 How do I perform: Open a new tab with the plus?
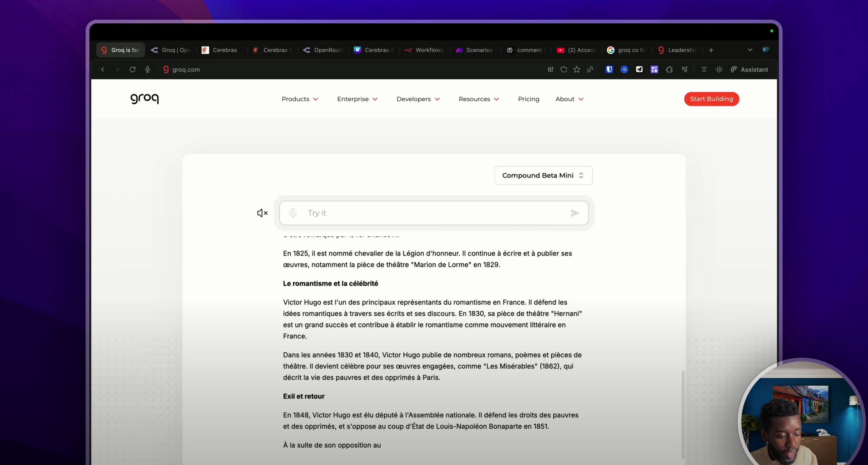point(711,50)
